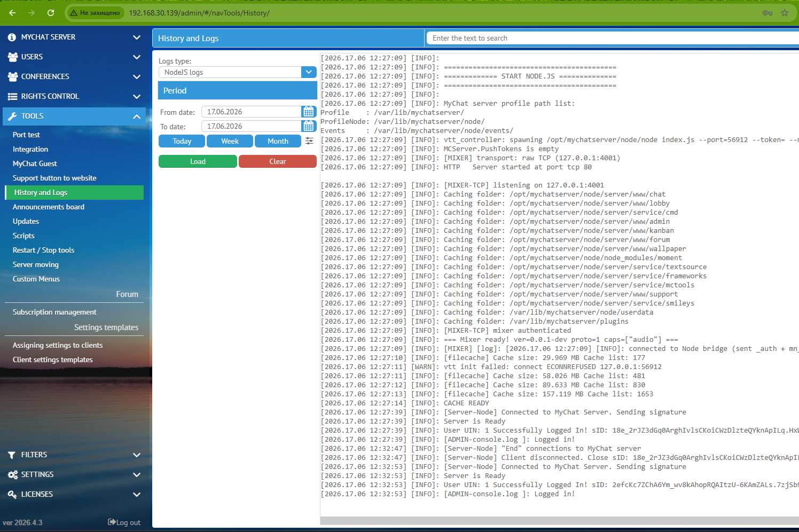Click the To date input field
Viewport: 799px width, 532px height.
251,126
